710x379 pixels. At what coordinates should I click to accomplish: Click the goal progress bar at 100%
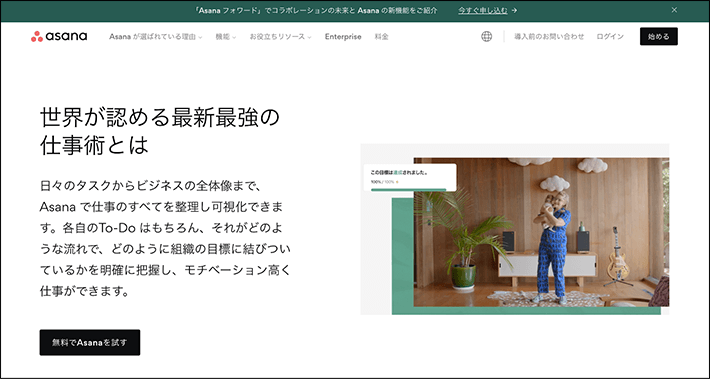(x=408, y=190)
